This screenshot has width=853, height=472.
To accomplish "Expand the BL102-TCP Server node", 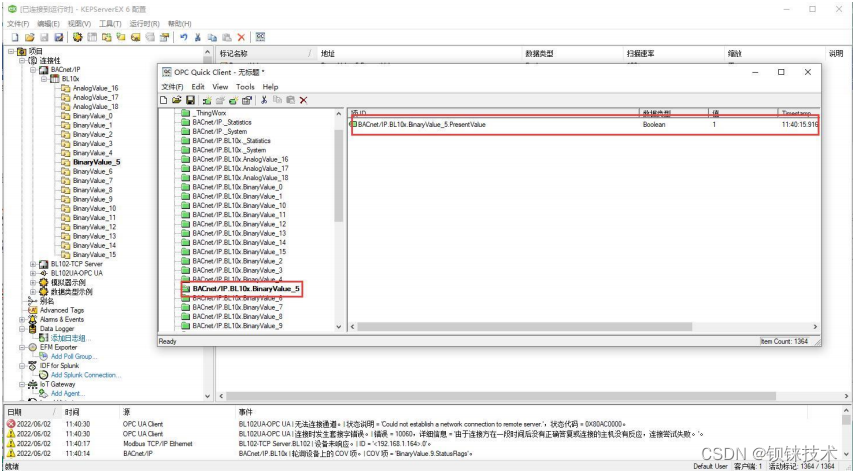I will pyautogui.click(x=33, y=264).
